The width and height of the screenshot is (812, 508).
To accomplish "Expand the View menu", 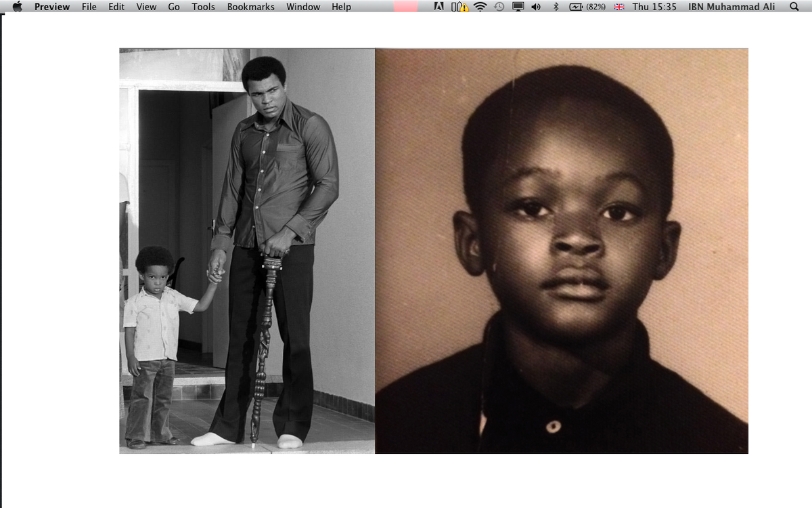I will [x=146, y=7].
